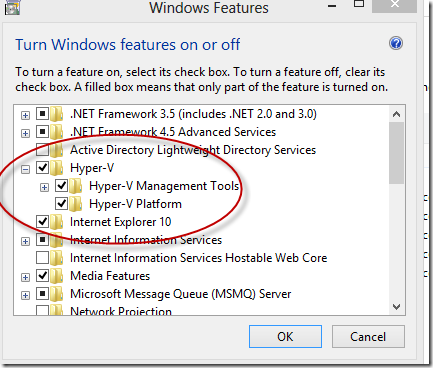Select the Hyper-V folder icon
This screenshot has width=433, height=368.
coord(57,168)
